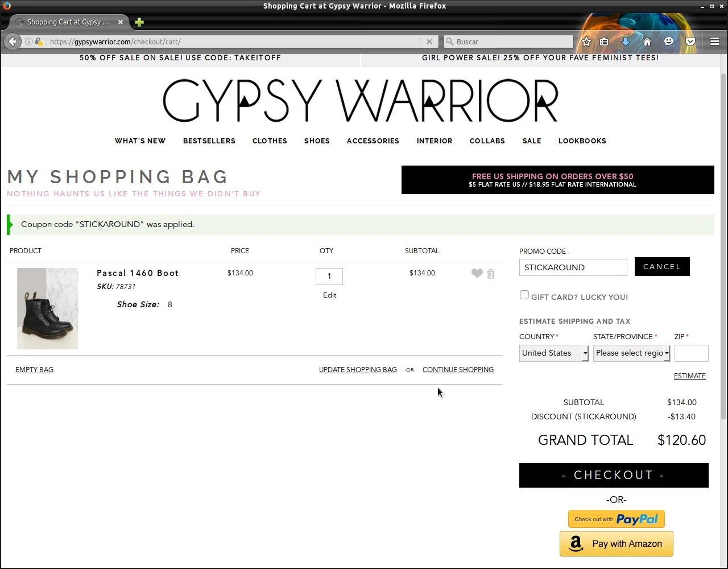
Task: Click the smiley face toolbar icon
Action: click(x=669, y=42)
